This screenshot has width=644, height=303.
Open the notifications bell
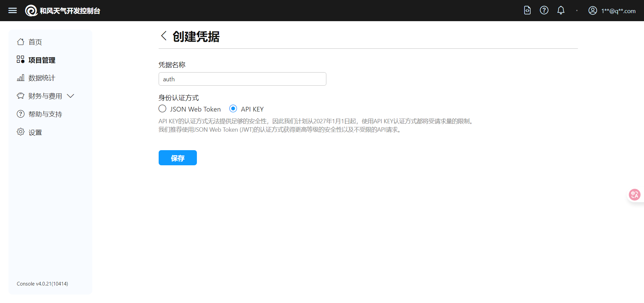[x=561, y=10]
